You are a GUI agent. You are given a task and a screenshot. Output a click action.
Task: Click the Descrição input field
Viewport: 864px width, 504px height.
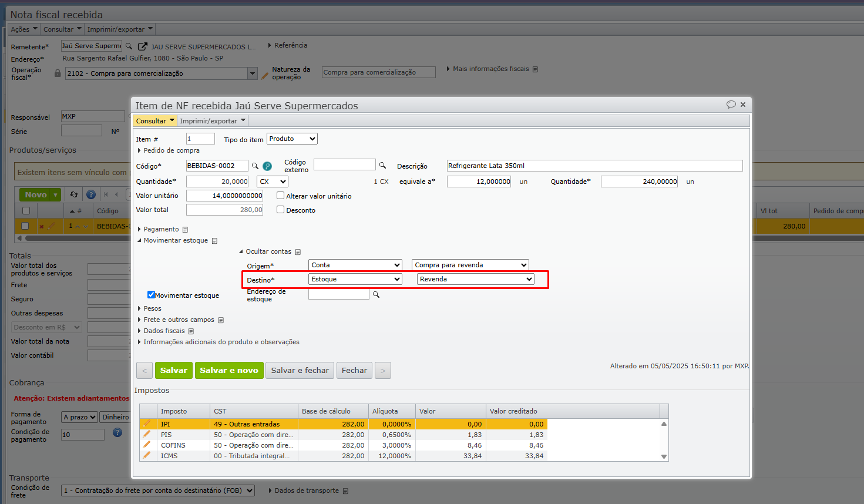tap(594, 166)
